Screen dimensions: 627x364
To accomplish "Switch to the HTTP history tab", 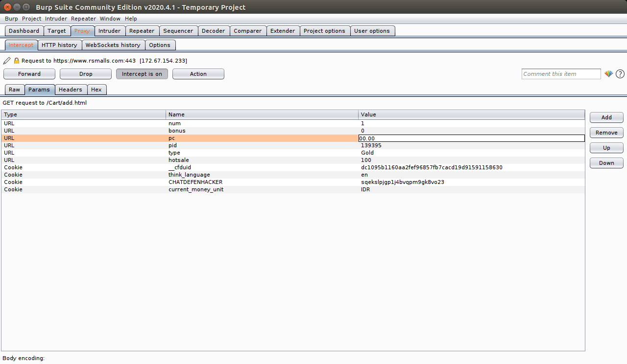I will 59,45.
